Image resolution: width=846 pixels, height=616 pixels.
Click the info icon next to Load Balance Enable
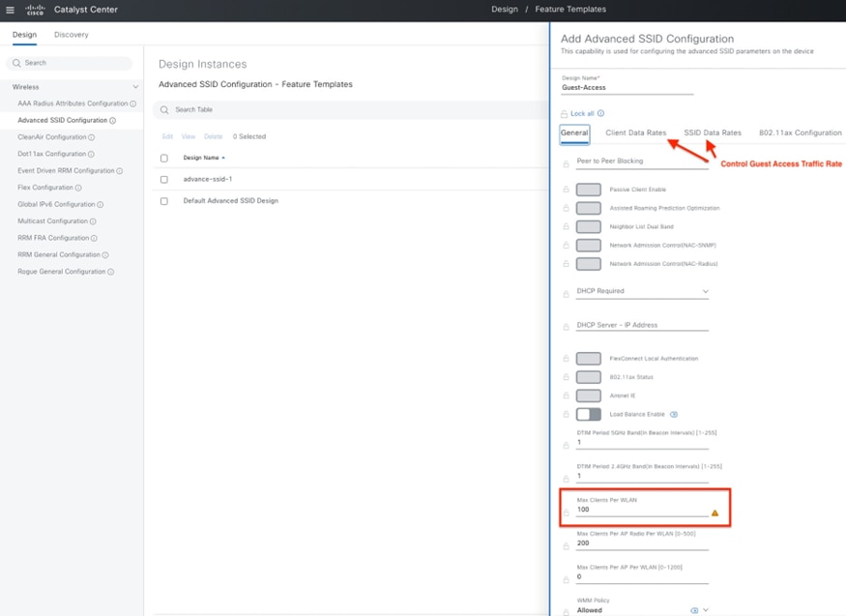pyautogui.click(x=674, y=414)
